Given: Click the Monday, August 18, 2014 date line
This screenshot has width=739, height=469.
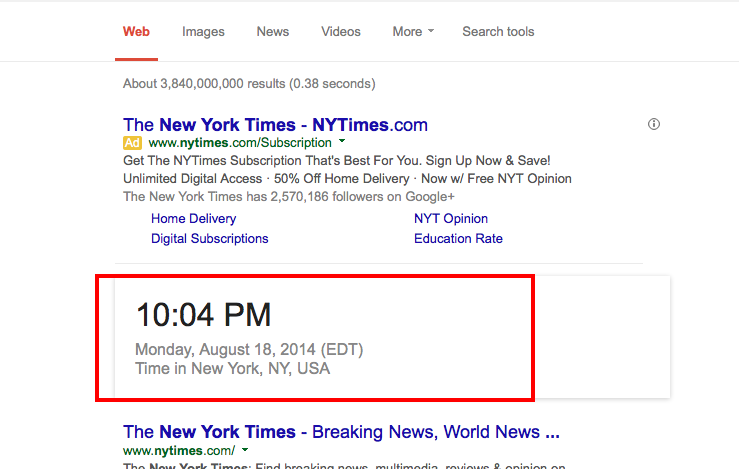Looking at the screenshot, I should 249,349.
